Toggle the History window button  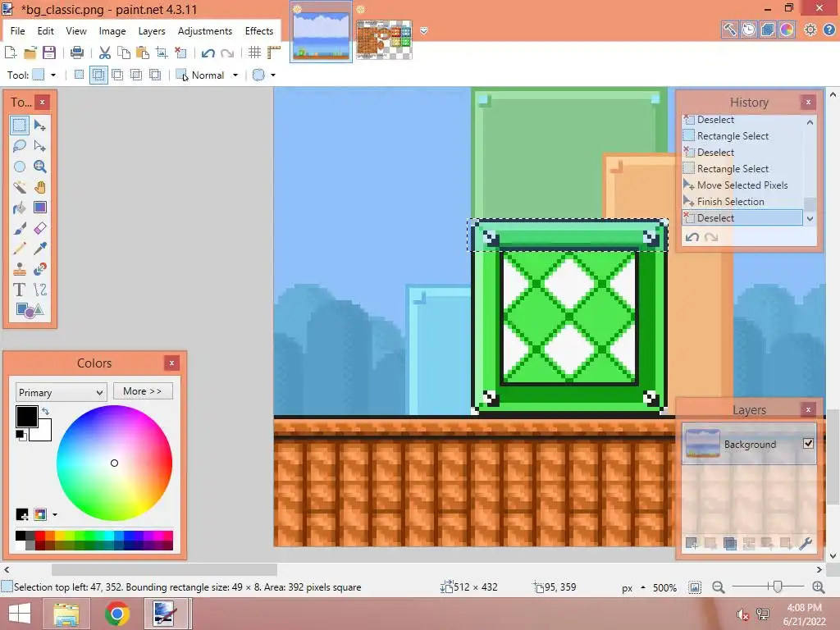click(x=748, y=30)
